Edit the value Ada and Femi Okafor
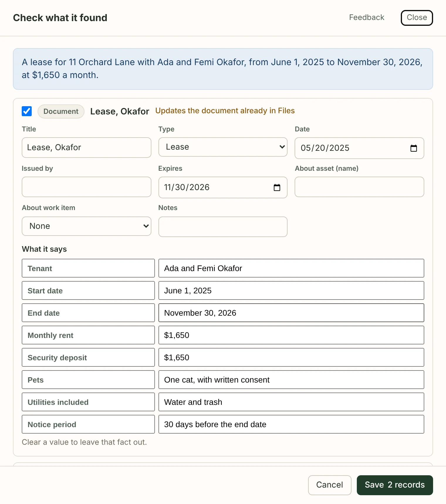 (x=291, y=268)
